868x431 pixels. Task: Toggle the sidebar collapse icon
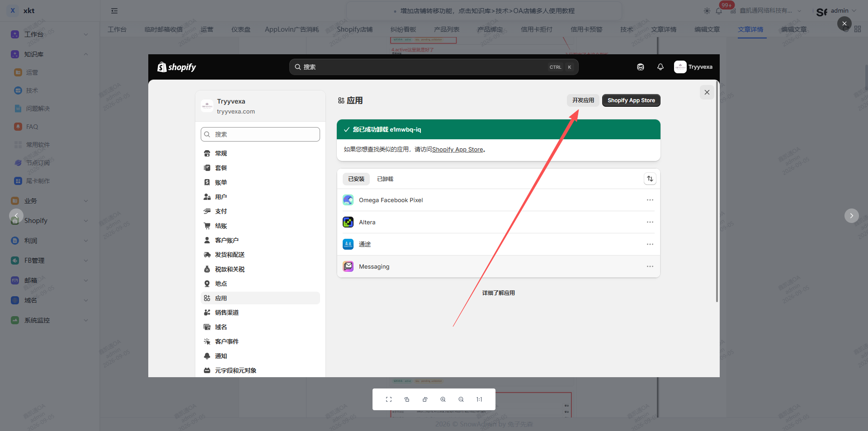[x=114, y=11]
